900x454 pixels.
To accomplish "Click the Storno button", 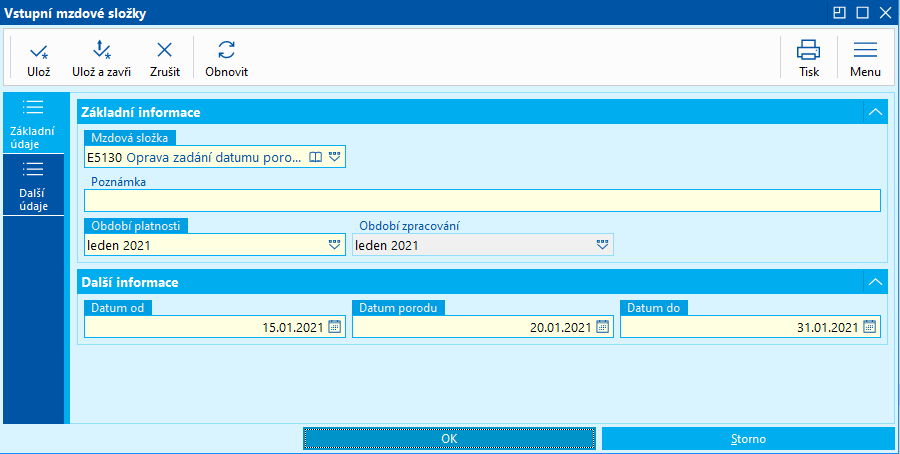I will point(748,439).
